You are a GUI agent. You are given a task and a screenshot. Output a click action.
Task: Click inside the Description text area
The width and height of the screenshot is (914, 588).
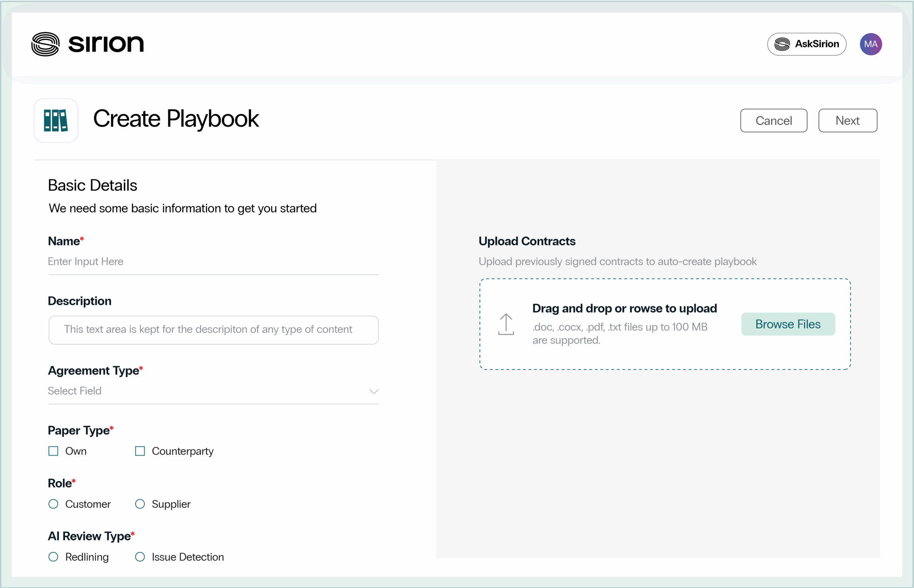coord(213,330)
